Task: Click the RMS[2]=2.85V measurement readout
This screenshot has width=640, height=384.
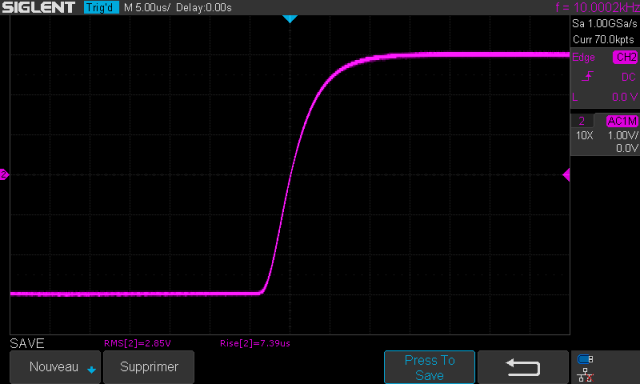Action: [x=138, y=343]
